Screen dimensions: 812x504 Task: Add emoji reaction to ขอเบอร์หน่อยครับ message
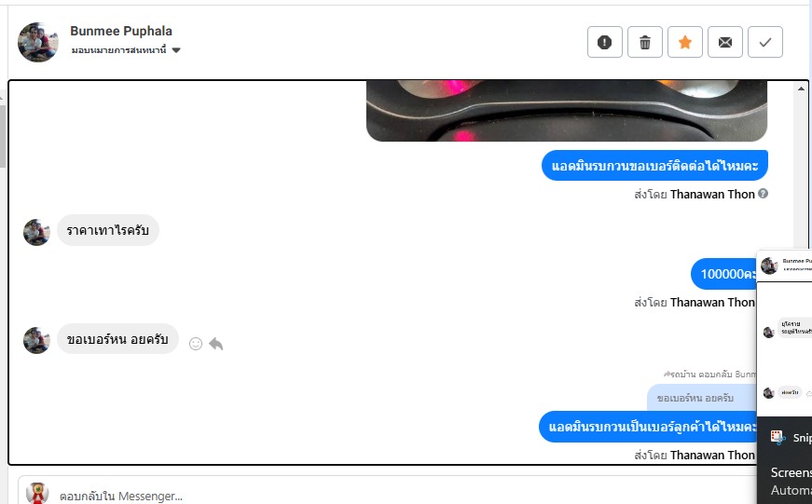click(196, 344)
